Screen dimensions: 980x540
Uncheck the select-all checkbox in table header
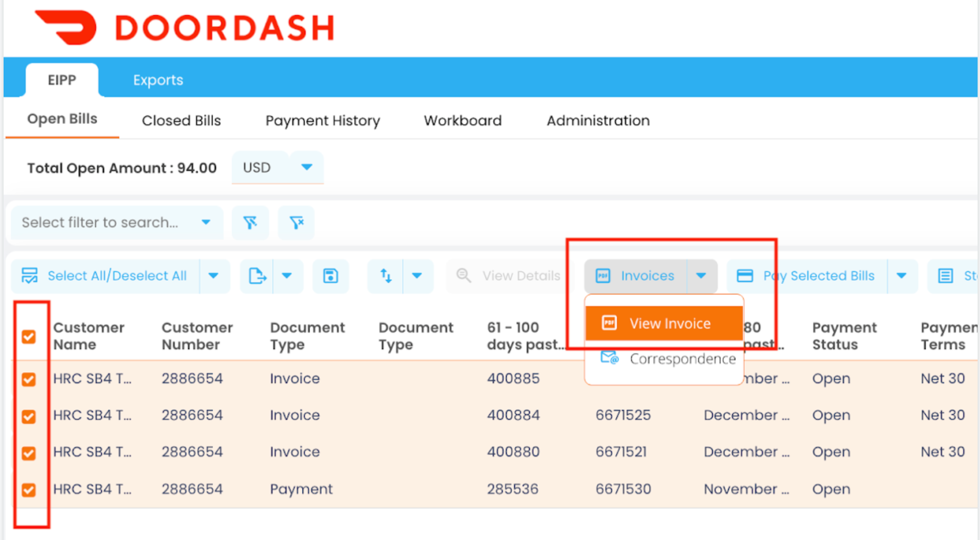click(28, 337)
